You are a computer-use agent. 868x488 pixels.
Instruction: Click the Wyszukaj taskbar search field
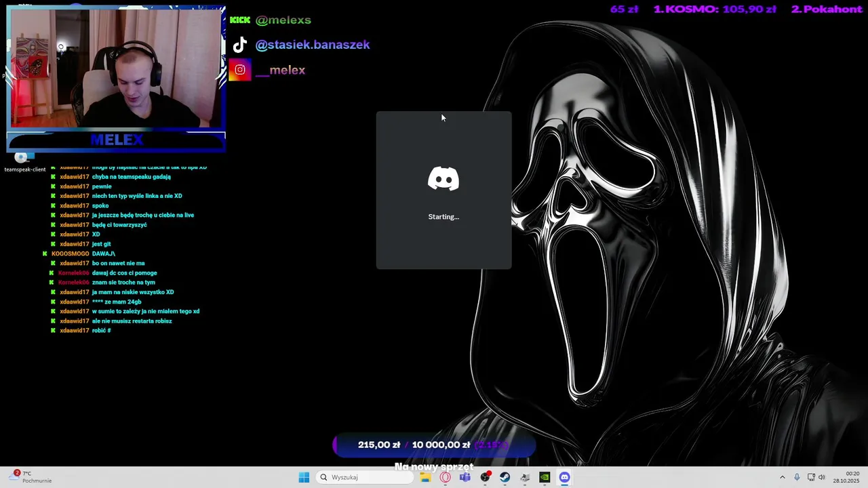tap(366, 477)
